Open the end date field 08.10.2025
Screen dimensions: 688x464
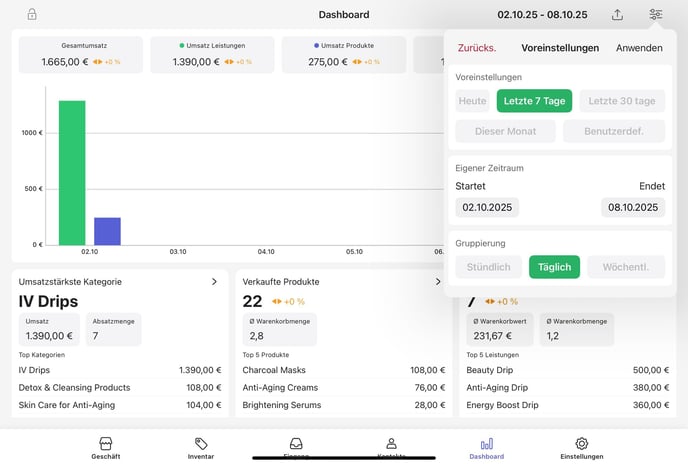coord(634,208)
